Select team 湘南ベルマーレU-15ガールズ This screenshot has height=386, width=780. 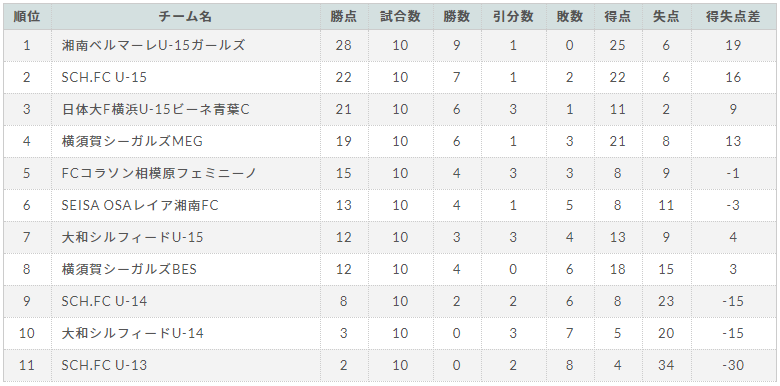click(x=153, y=45)
